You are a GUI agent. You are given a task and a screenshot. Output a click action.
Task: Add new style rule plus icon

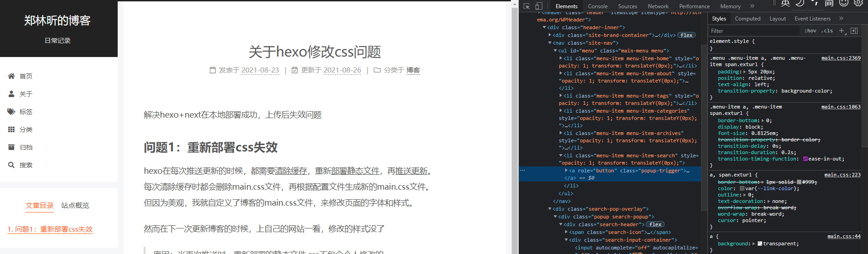pos(842,31)
